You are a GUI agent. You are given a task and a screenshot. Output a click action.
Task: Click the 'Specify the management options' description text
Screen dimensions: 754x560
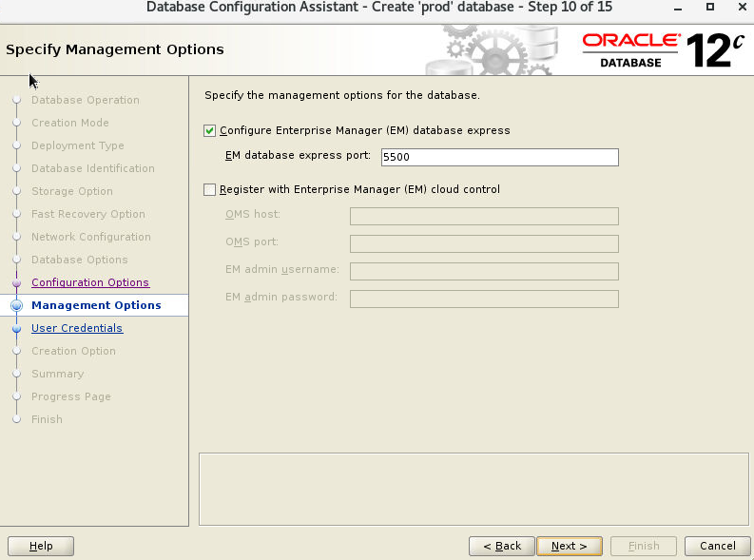[342, 95]
